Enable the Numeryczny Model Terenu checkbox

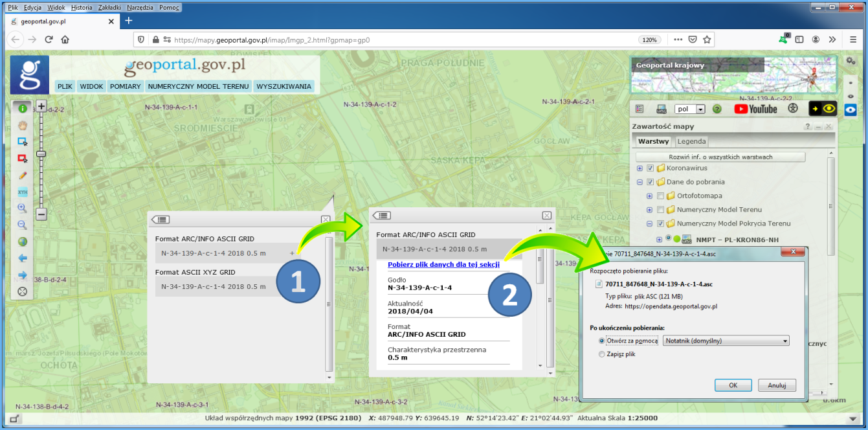point(661,210)
